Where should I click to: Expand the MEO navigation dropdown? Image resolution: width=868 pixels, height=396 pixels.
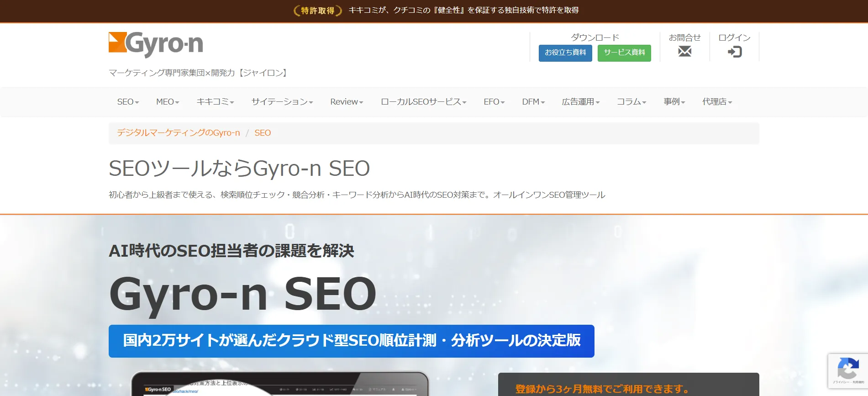(x=168, y=102)
